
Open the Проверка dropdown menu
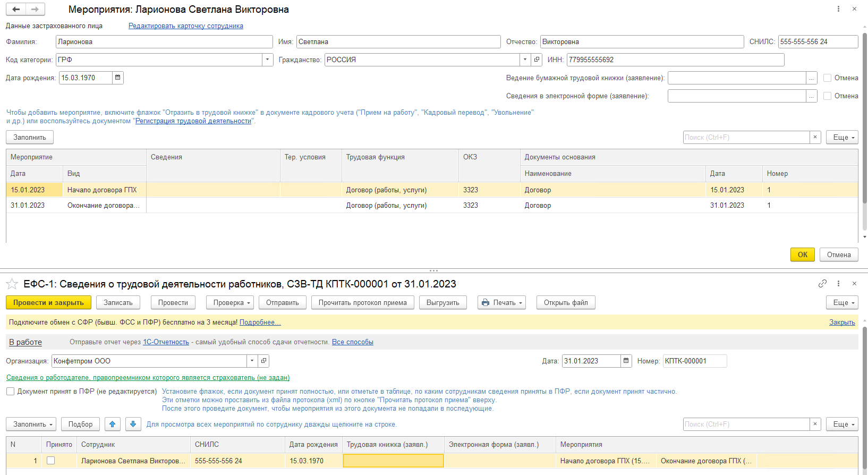(x=230, y=303)
